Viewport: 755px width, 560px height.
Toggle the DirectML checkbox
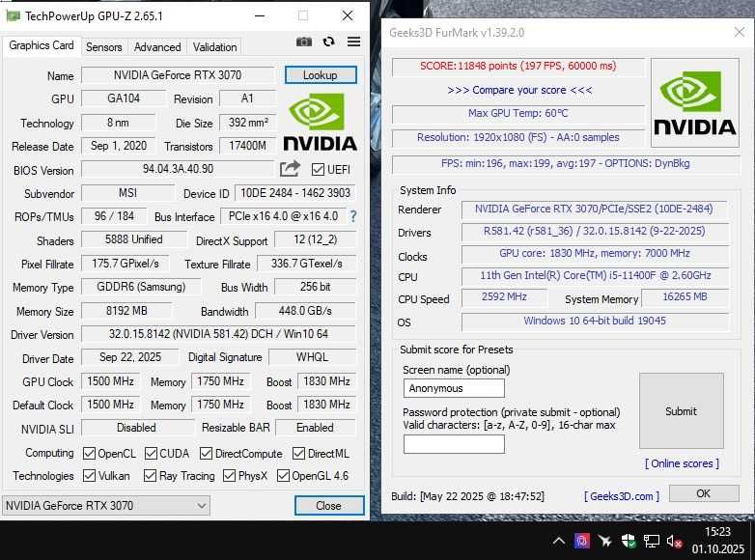coord(298,454)
